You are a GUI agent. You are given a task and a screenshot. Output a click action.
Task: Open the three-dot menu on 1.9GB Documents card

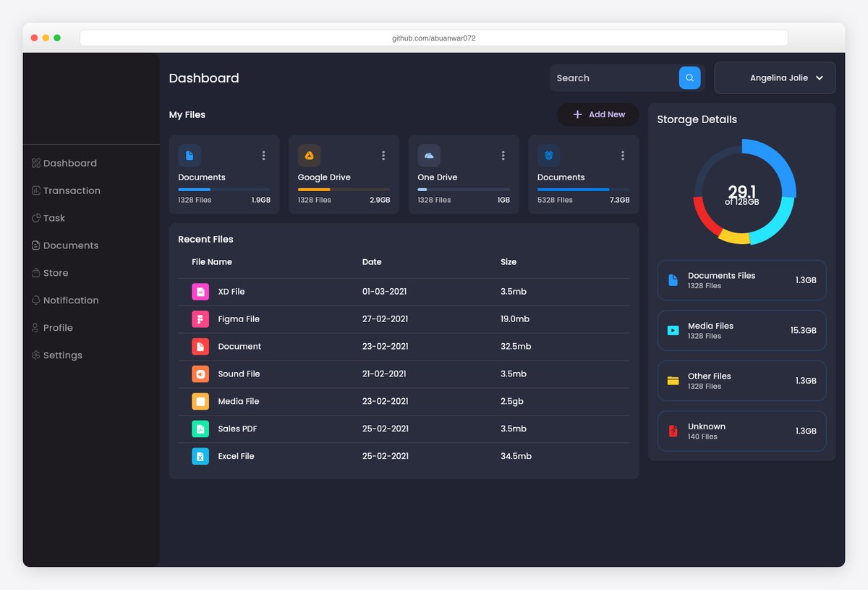263,156
